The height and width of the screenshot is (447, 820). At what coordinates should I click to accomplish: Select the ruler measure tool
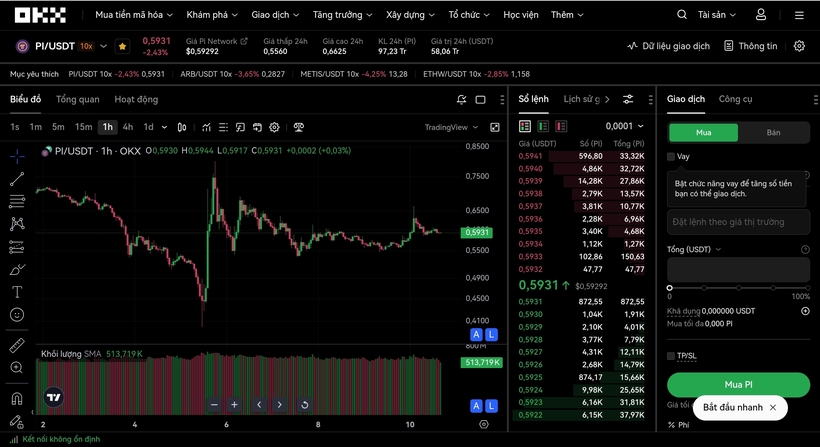(17, 345)
